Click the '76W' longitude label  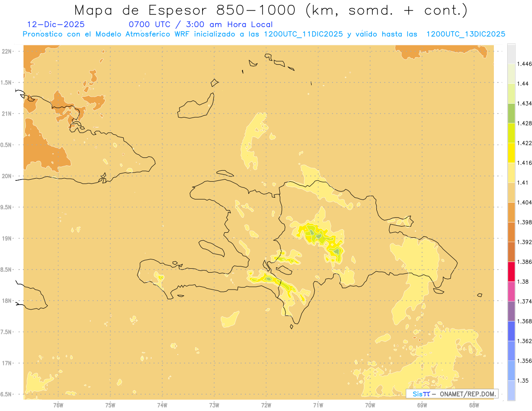pos(58,405)
